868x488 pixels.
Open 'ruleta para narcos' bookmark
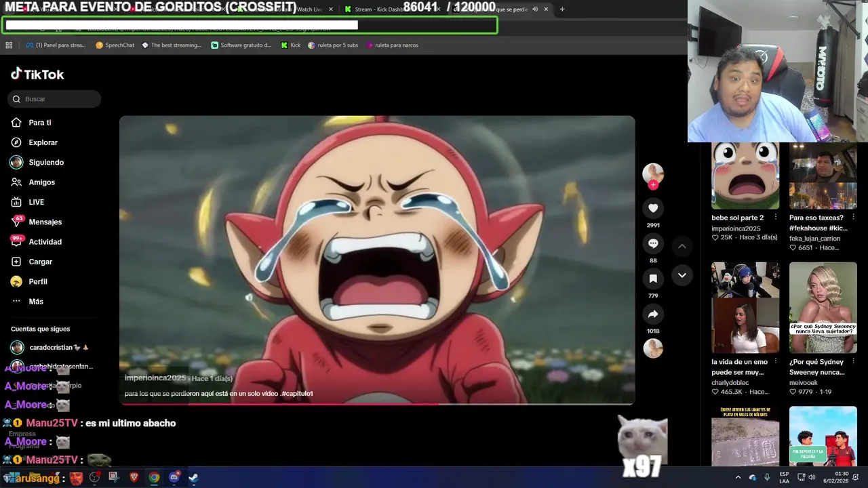[x=392, y=45]
